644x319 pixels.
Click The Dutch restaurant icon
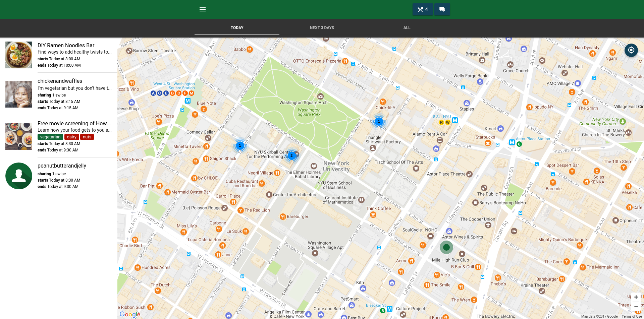click(x=158, y=291)
